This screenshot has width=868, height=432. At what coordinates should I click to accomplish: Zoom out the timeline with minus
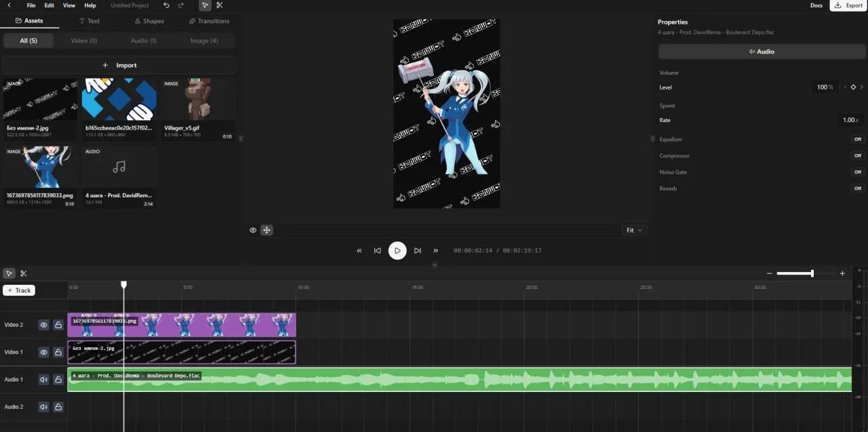770,273
